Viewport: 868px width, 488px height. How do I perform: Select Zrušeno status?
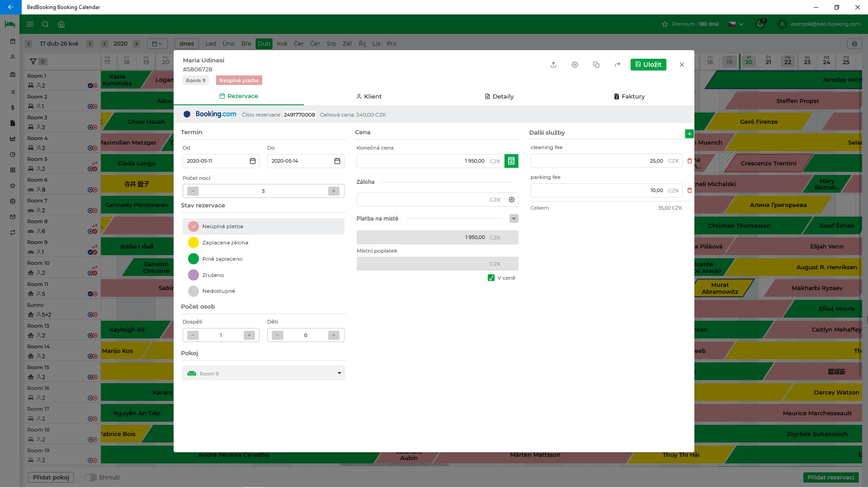[x=264, y=275]
